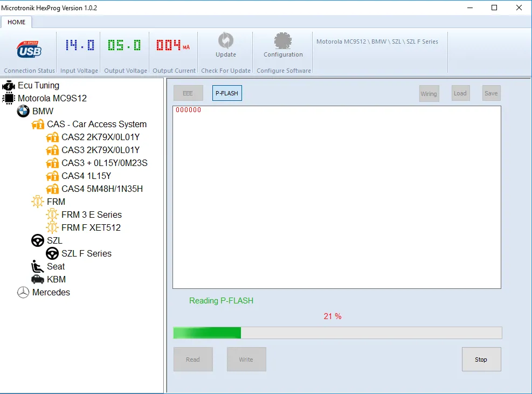This screenshot has width=532, height=394.
Task: Click the Wiring button
Action: tap(429, 94)
